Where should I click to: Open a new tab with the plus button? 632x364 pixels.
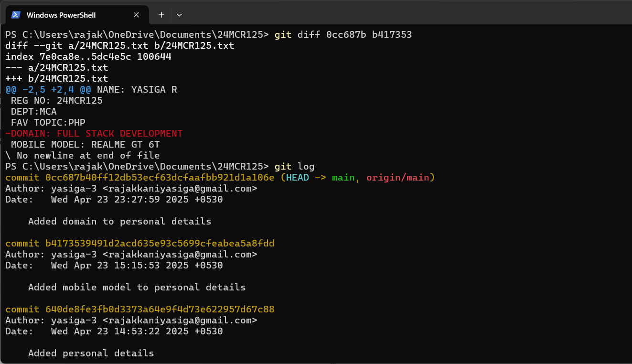[x=161, y=15]
